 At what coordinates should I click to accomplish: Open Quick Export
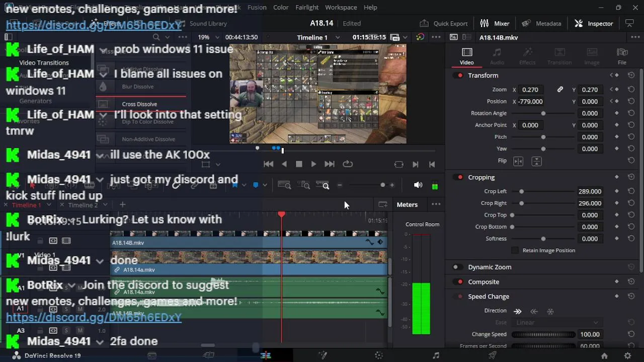444,23
